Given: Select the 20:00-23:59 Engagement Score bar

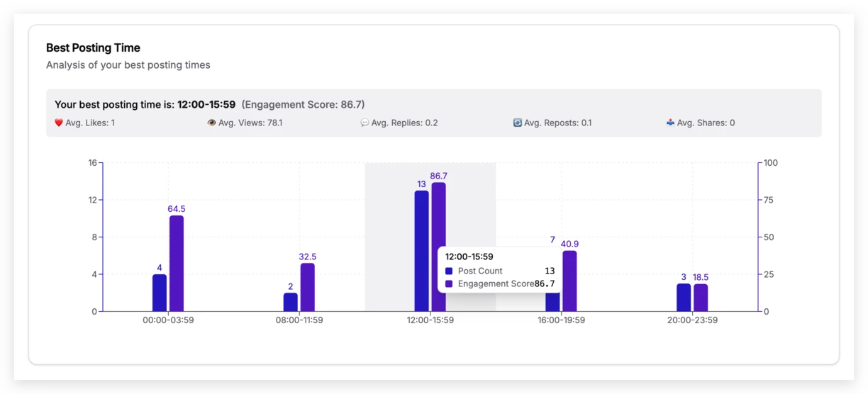Looking at the screenshot, I should click(x=701, y=298).
